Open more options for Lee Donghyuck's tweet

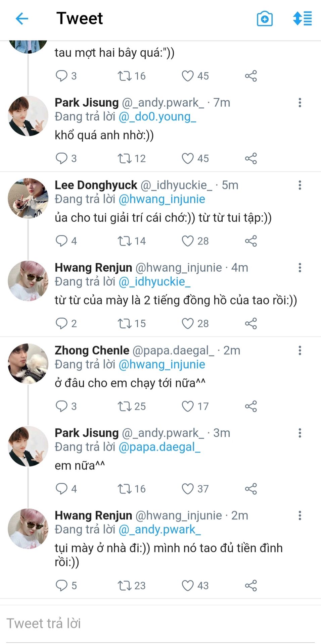tap(300, 185)
